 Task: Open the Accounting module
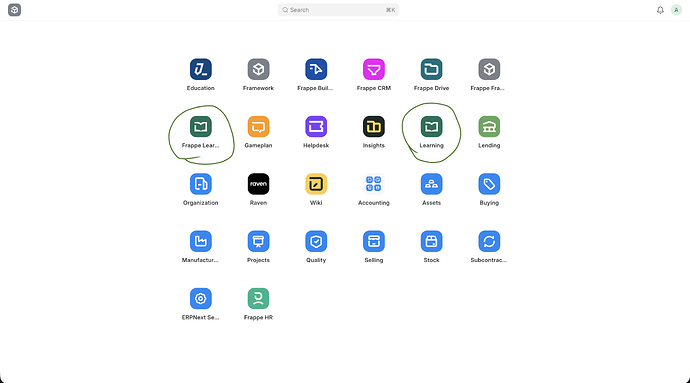374,184
